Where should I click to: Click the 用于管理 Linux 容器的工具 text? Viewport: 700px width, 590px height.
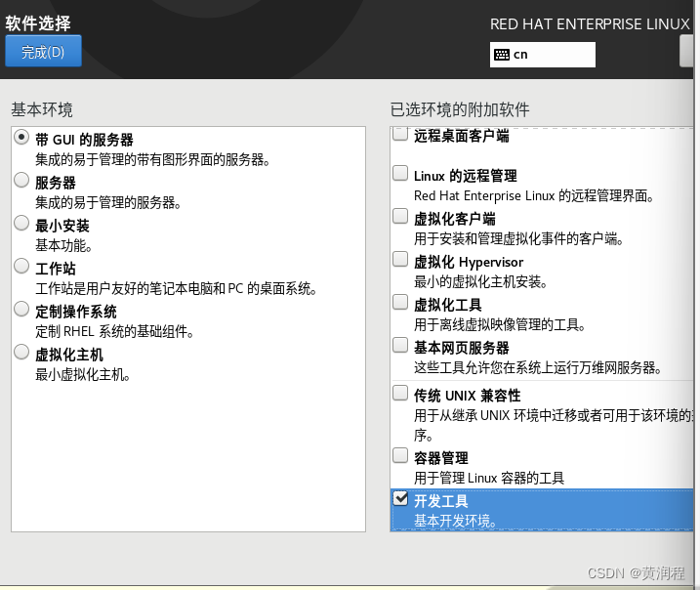tap(489, 478)
